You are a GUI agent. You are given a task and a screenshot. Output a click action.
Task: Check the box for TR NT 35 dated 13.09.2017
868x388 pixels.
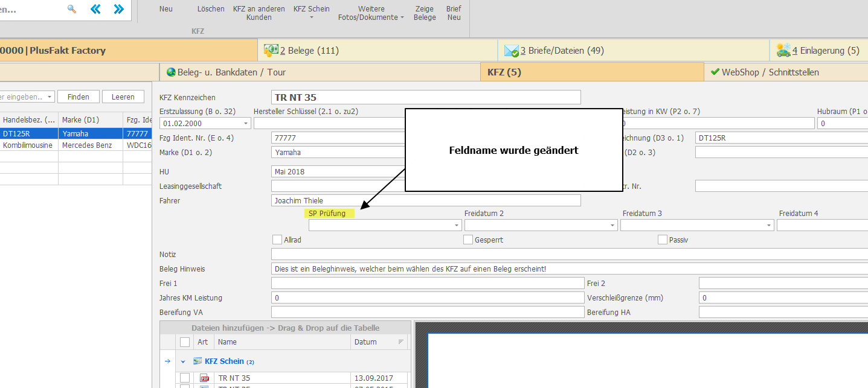point(185,378)
